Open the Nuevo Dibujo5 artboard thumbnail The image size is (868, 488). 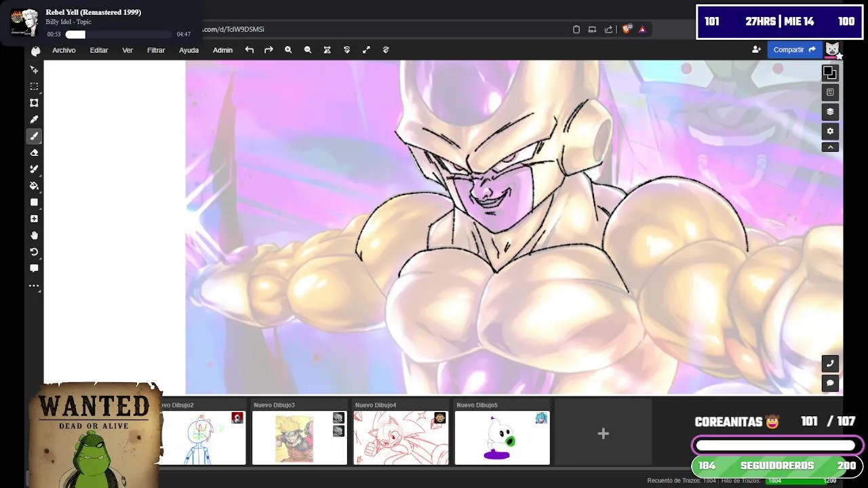pos(502,437)
